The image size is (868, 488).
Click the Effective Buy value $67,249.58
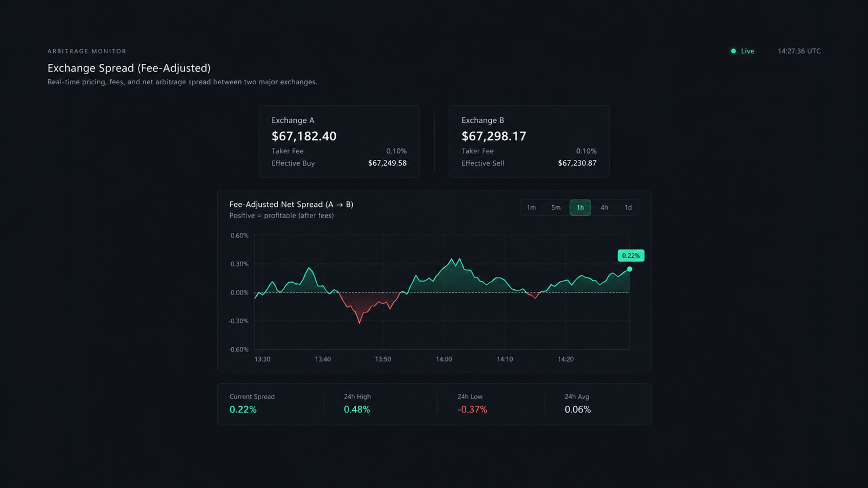click(x=387, y=163)
